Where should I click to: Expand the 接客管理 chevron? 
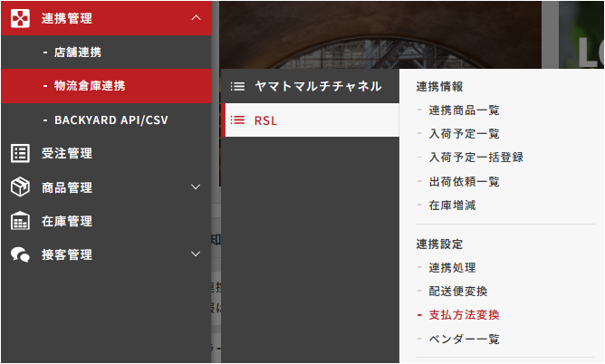196,254
